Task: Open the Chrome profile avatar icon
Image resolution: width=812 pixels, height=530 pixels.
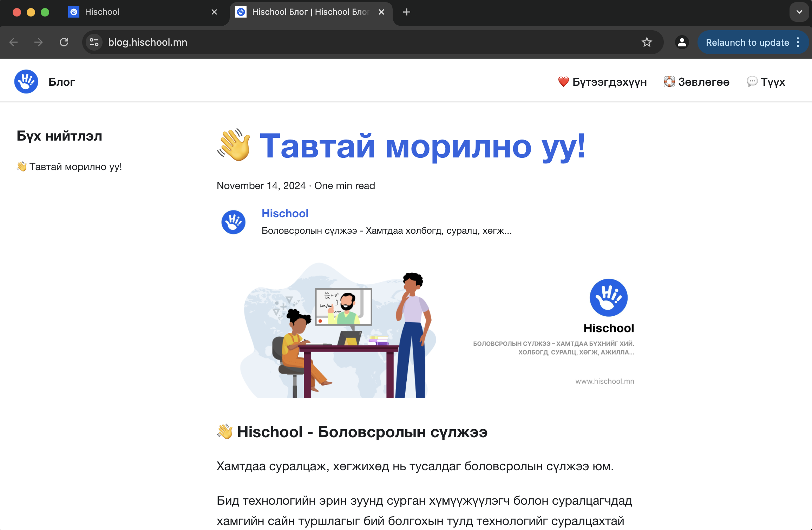Action: [682, 42]
